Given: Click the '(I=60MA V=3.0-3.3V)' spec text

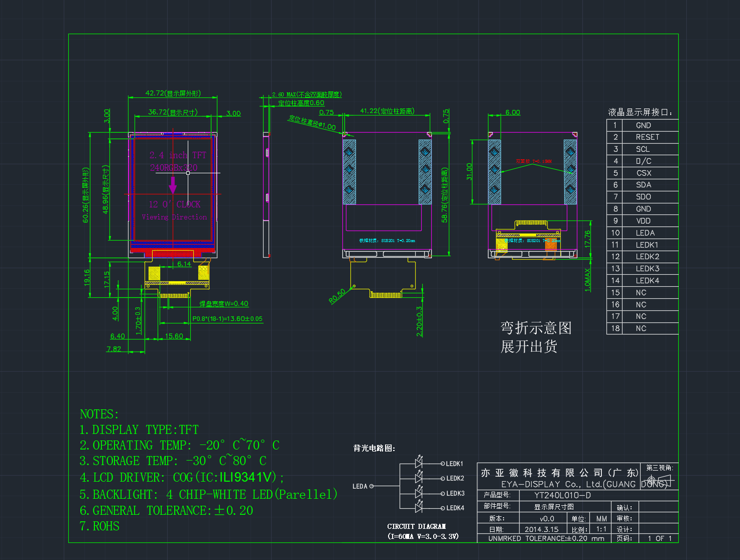Looking at the screenshot, I should [x=423, y=536].
